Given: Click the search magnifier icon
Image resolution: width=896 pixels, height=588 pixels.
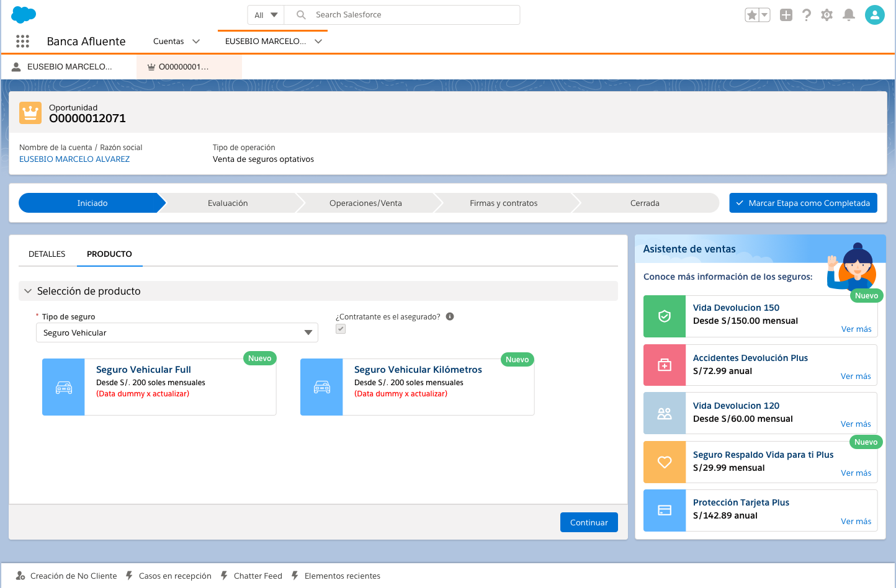Looking at the screenshot, I should coord(301,15).
